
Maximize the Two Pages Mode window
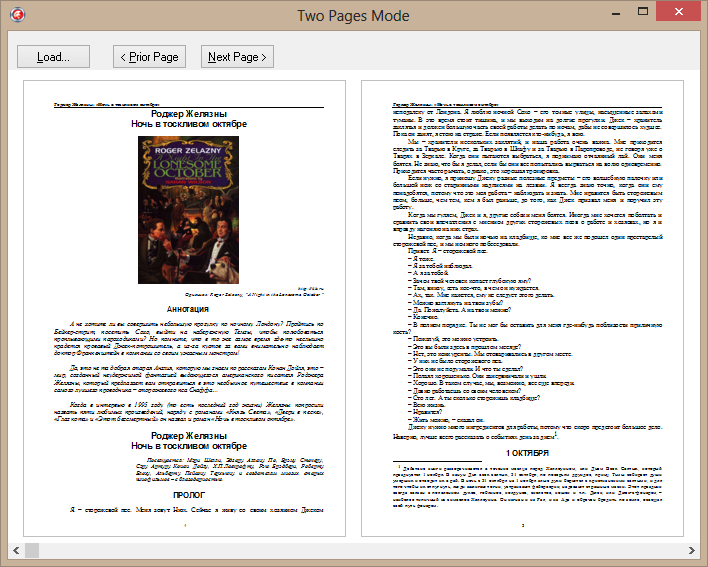tap(643, 12)
